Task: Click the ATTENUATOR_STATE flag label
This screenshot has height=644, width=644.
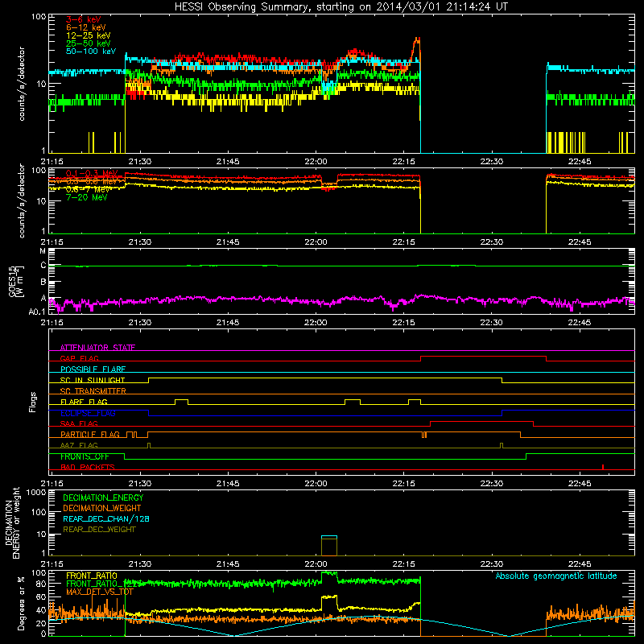Action: (x=97, y=348)
